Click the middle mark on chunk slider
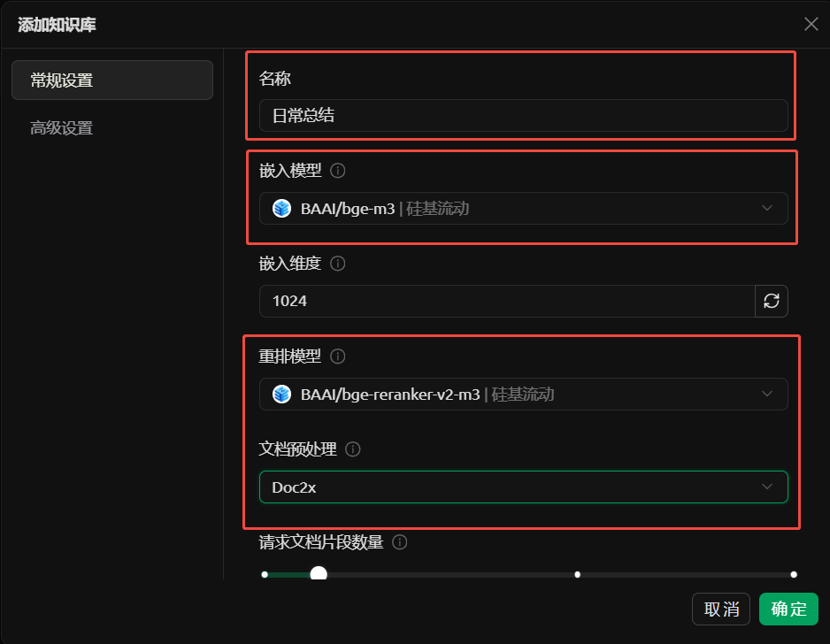This screenshot has height=644, width=830. click(x=578, y=575)
